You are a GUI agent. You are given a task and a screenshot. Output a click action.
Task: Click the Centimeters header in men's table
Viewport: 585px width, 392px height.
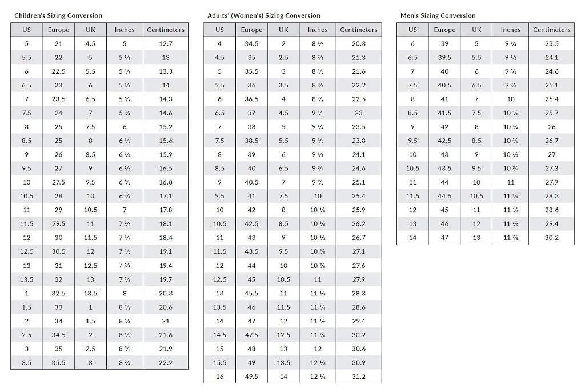pos(552,30)
